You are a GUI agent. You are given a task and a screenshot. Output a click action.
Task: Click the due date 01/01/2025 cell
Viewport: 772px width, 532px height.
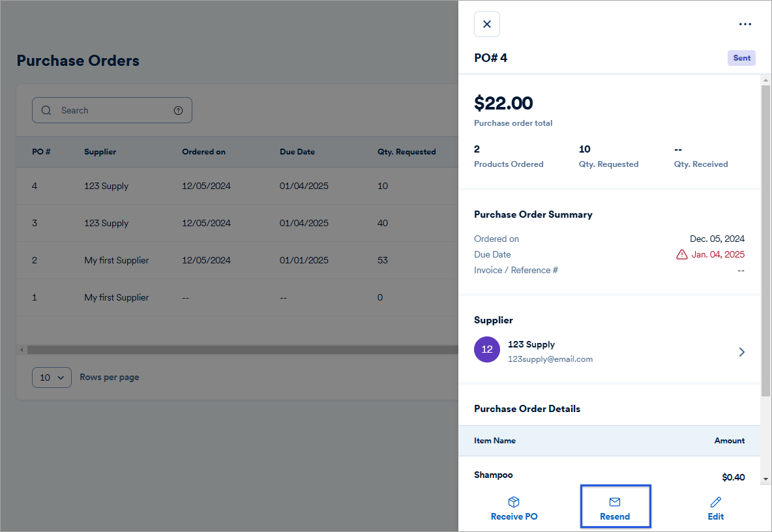[304, 260]
